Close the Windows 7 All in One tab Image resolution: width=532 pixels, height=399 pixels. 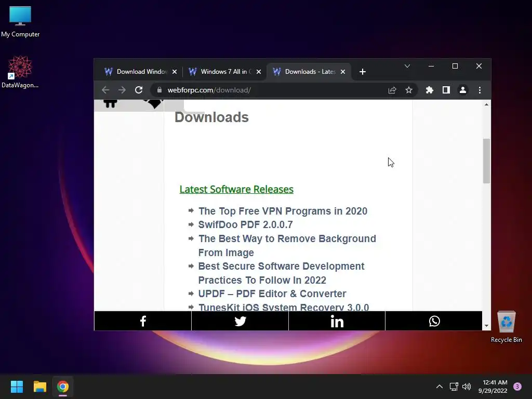(x=259, y=72)
